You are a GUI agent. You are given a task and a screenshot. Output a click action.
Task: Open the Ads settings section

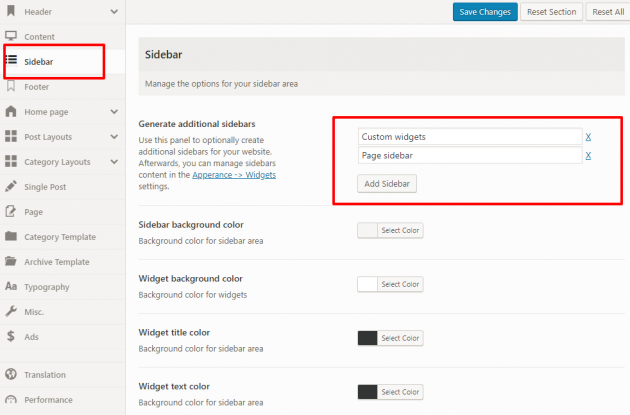63,337
